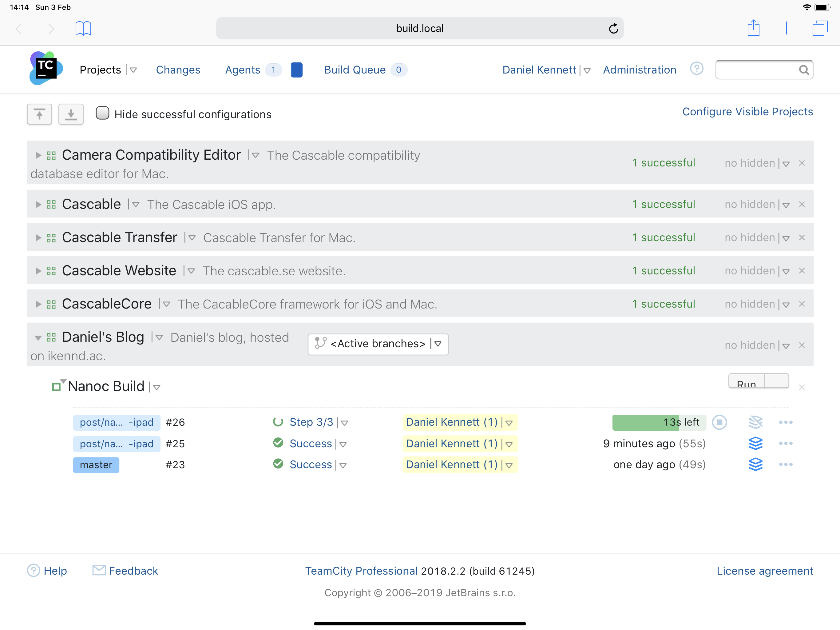This screenshot has height=630, width=840.
Task: Expand the Cascable Transfer project
Action: 38,238
